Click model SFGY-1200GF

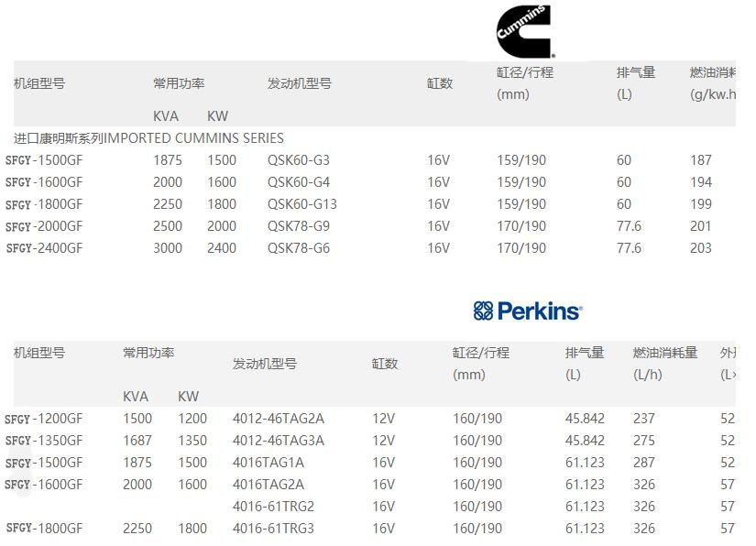coord(44,419)
